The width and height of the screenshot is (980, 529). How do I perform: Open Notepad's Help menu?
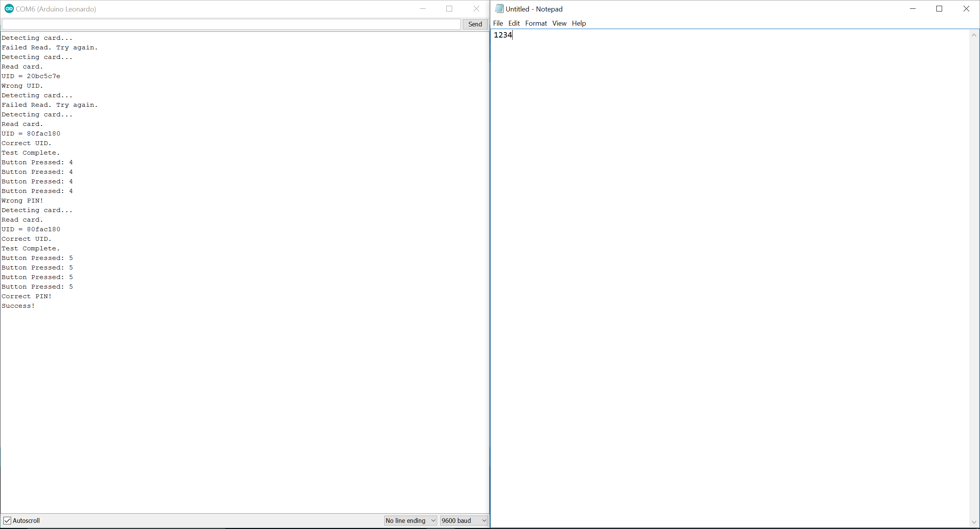click(578, 23)
